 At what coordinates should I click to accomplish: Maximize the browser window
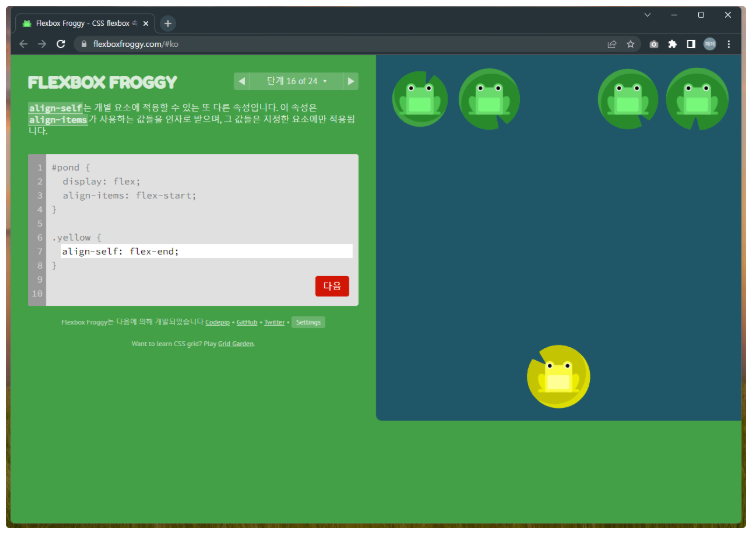click(701, 15)
